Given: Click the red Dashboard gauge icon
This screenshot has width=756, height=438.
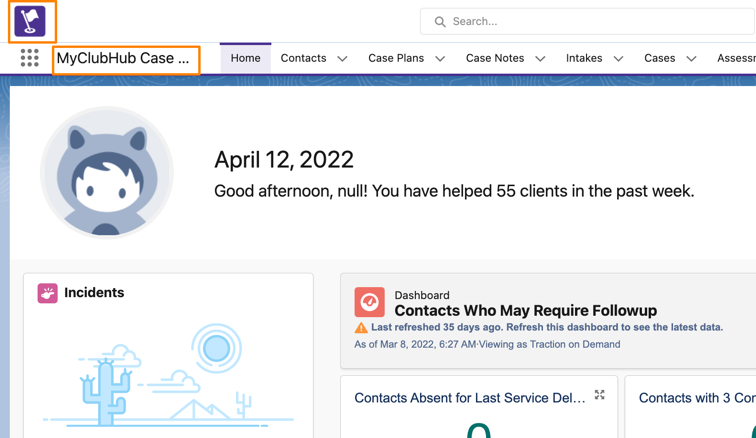Looking at the screenshot, I should pos(369,302).
